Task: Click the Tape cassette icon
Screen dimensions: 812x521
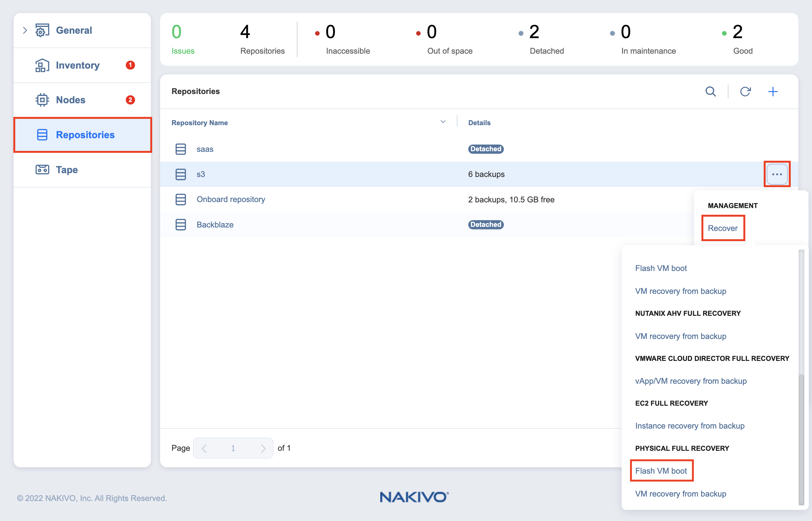Action: [42, 170]
